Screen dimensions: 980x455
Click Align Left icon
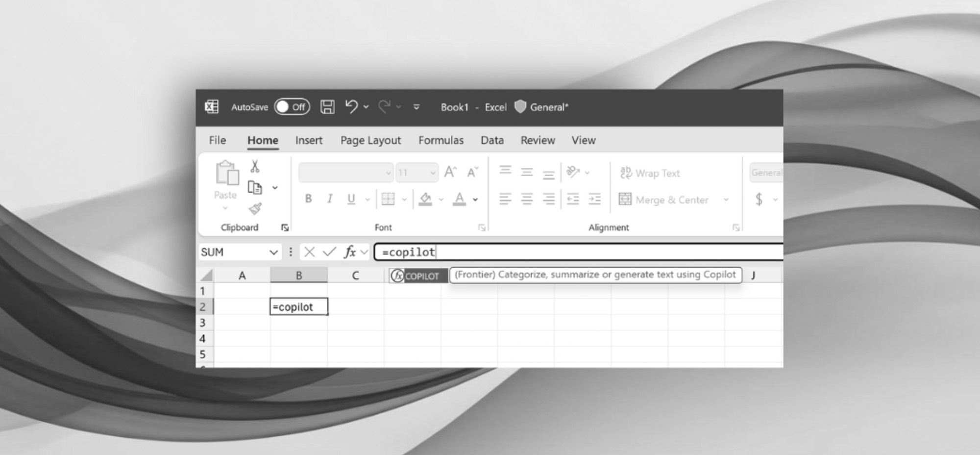click(505, 199)
